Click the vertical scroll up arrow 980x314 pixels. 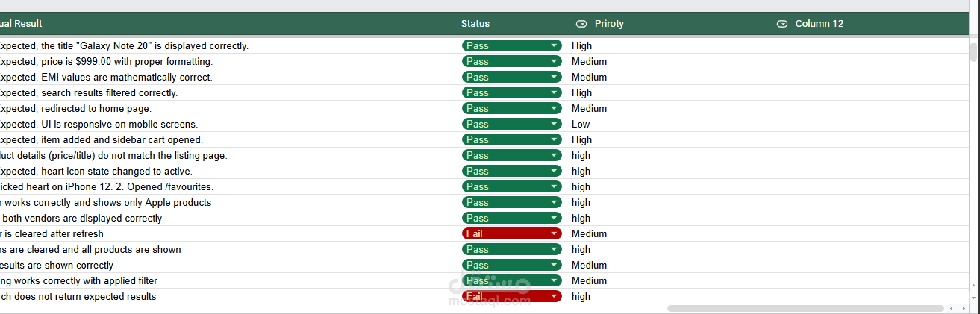pyautogui.click(x=973, y=284)
